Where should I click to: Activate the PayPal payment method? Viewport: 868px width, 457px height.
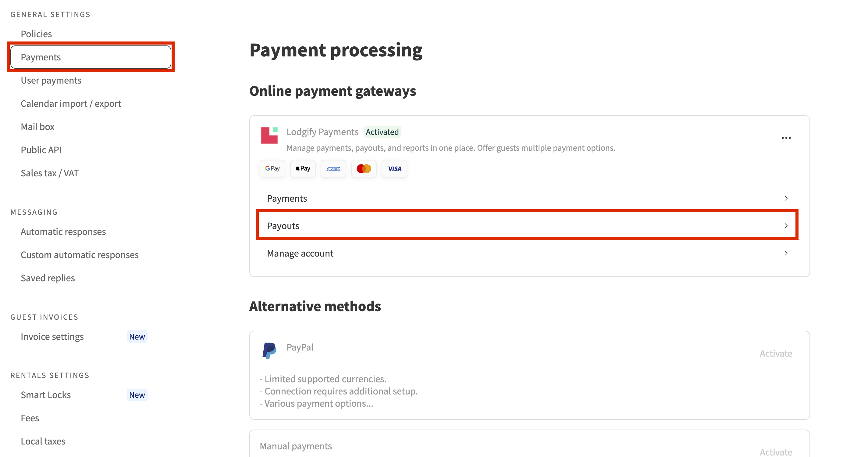point(776,353)
